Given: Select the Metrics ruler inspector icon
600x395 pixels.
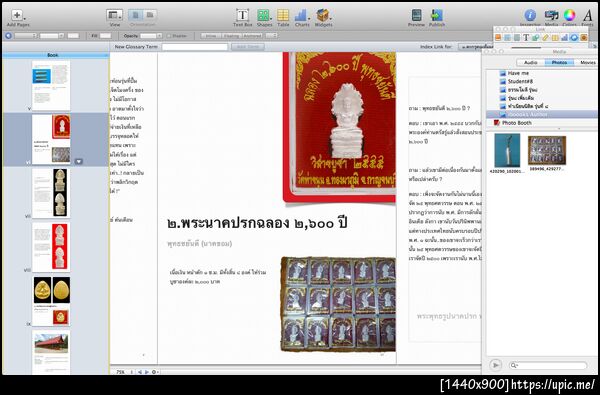Looking at the screenshot, I should tap(545, 38).
